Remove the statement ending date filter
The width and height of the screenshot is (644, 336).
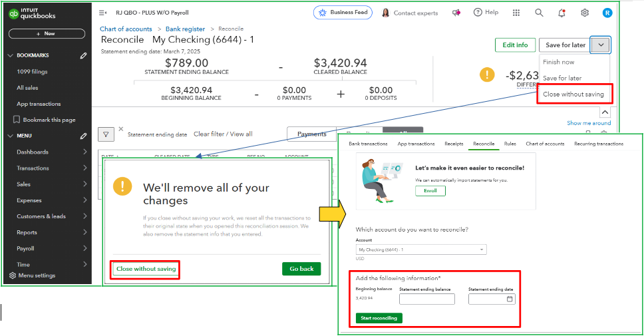[121, 129]
